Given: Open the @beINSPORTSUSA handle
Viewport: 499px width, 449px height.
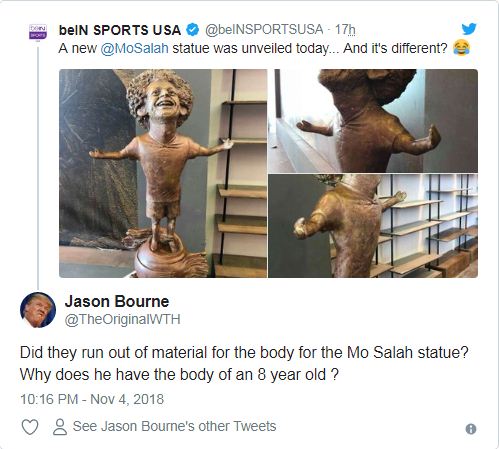Looking at the screenshot, I should point(264,30).
